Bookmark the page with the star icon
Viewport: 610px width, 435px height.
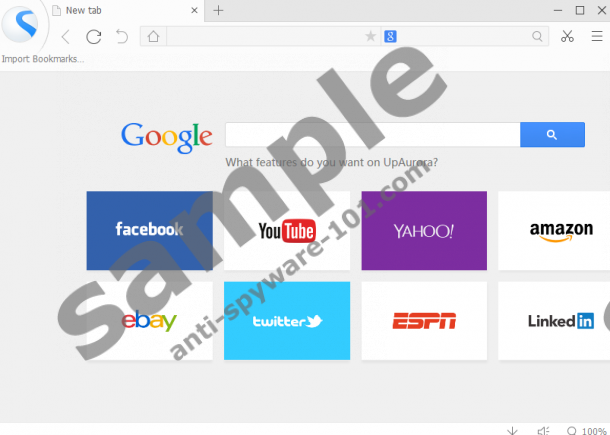(x=370, y=37)
